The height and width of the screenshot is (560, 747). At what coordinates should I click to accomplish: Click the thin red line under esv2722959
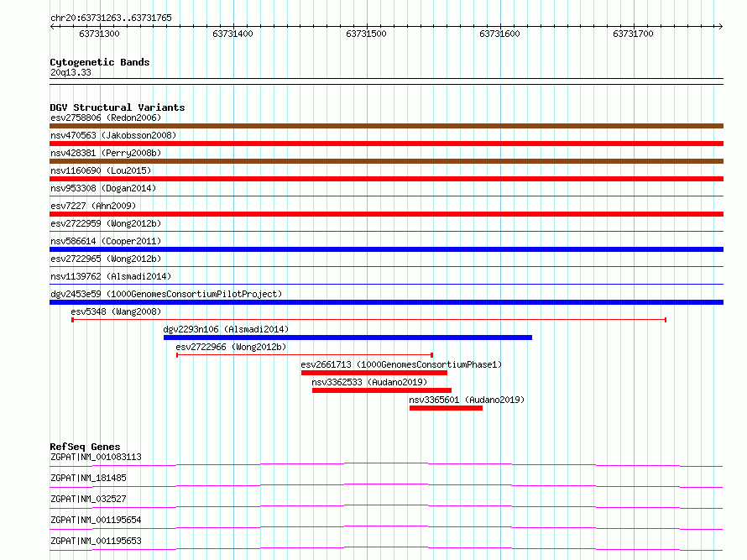click(x=386, y=231)
